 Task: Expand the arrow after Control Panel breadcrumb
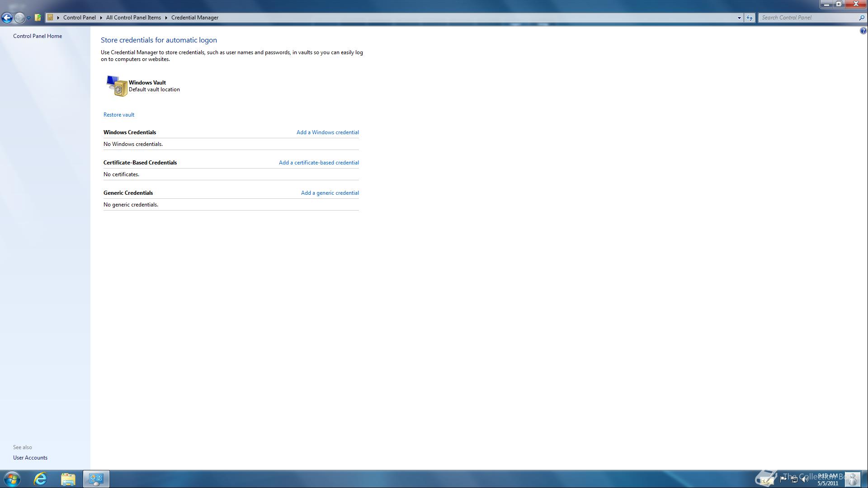point(101,18)
